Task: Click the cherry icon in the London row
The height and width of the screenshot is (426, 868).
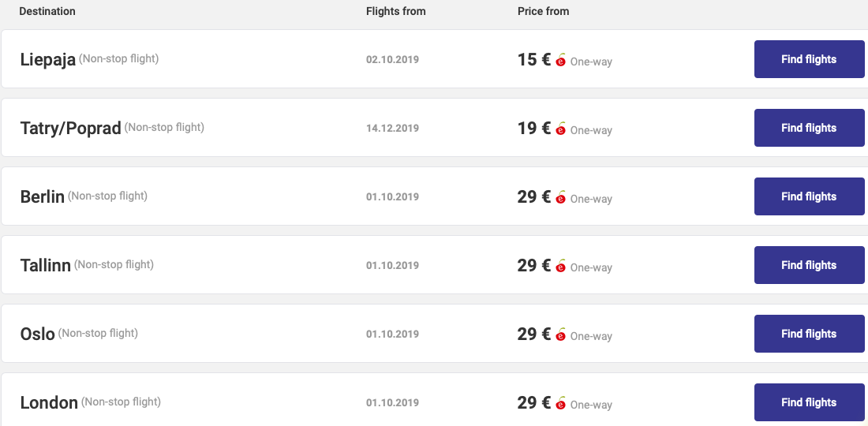Action: (x=561, y=403)
